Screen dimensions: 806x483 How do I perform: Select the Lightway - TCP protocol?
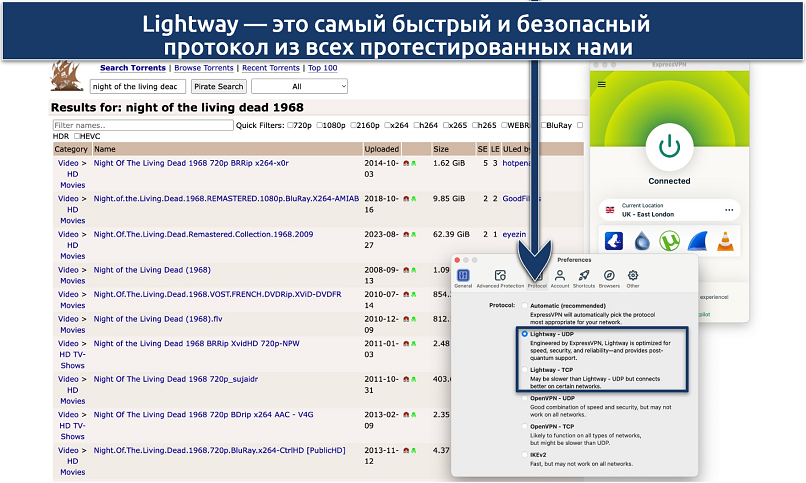[525, 369]
